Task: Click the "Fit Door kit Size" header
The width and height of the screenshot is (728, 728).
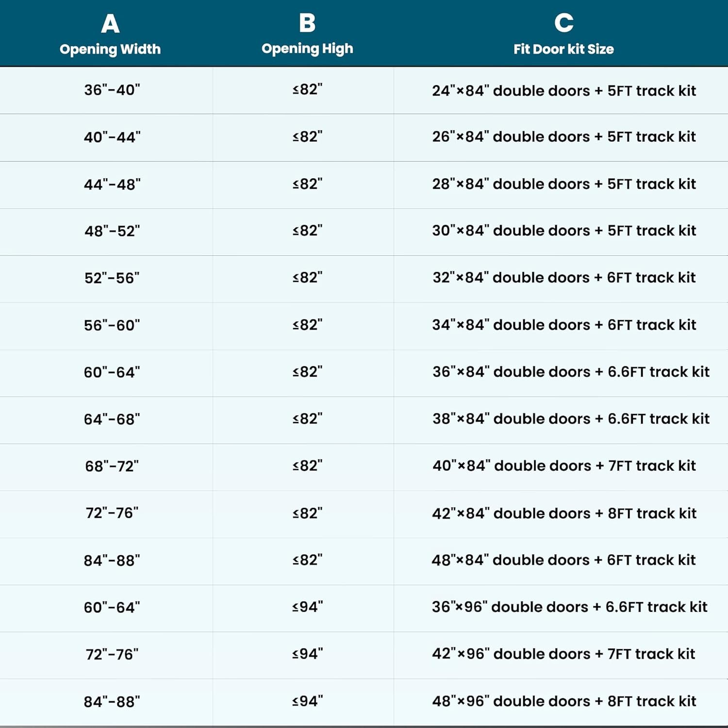Action: (x=563, y=49)
